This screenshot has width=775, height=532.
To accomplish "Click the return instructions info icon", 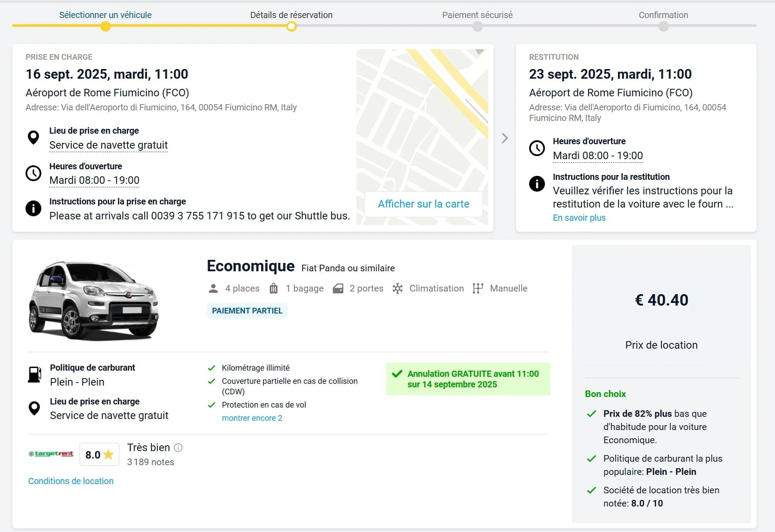I will coord(537,183).
